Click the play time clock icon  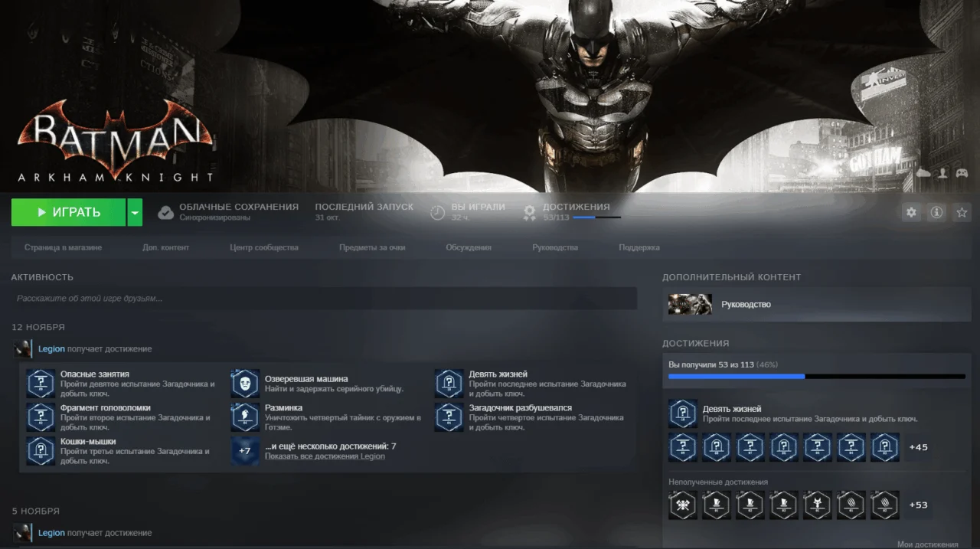438,213
